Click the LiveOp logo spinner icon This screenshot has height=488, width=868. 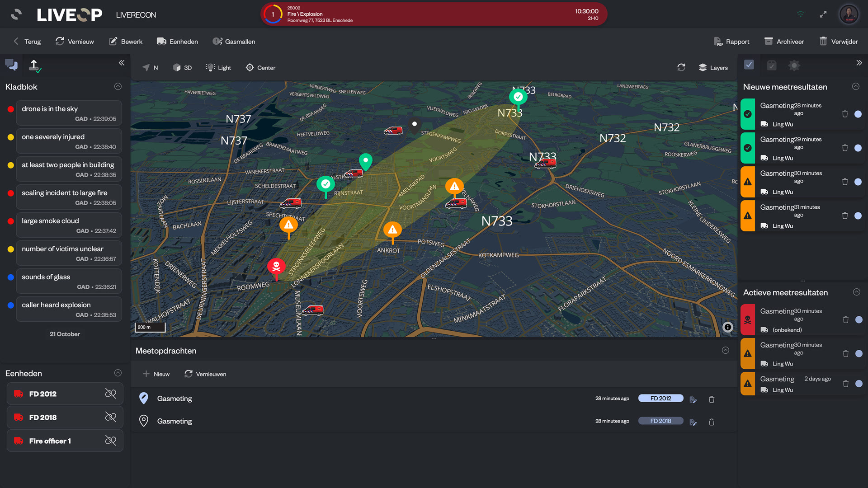click(x=16, y=14)
